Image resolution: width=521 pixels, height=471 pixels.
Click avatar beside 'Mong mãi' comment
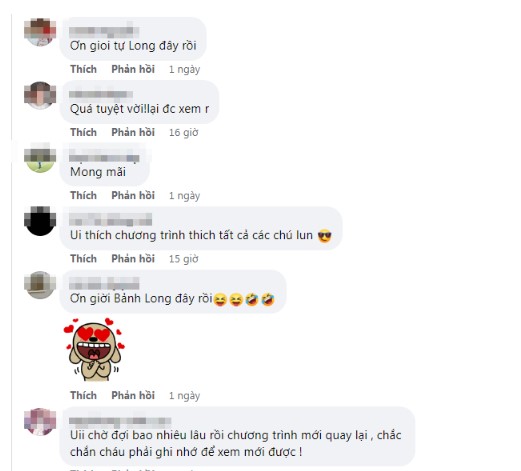40,158
